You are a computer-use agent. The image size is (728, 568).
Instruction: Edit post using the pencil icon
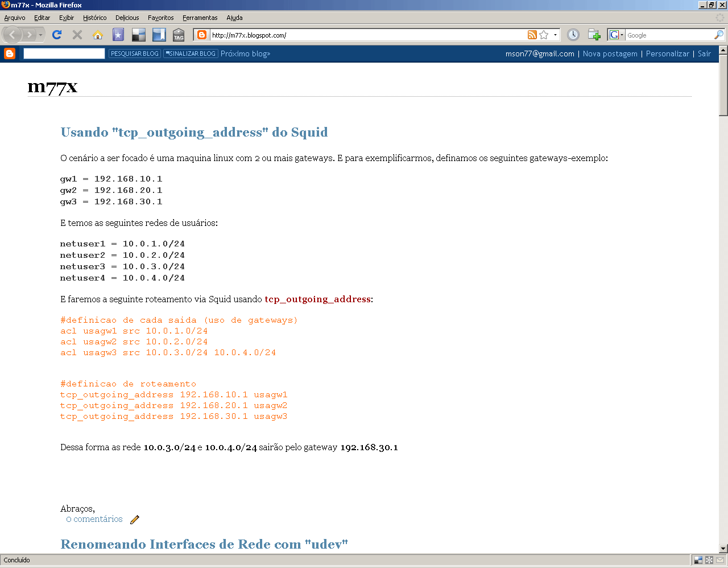[x=135, y=519]
